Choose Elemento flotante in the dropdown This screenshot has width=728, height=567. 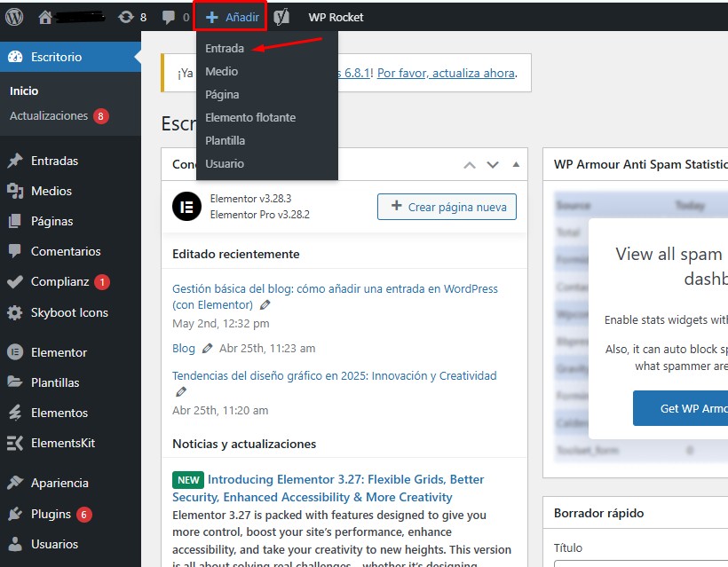point(250,117)
